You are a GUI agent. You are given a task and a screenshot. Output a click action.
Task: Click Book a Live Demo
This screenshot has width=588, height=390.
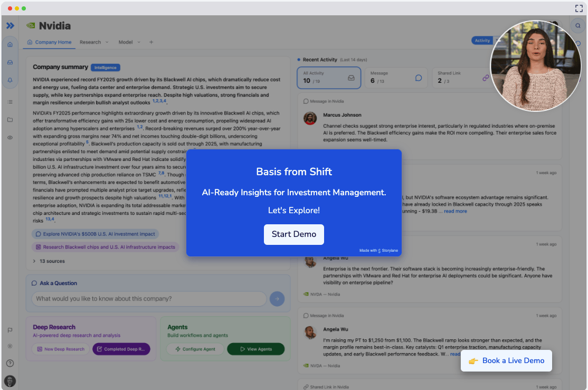tap(506, 360)
